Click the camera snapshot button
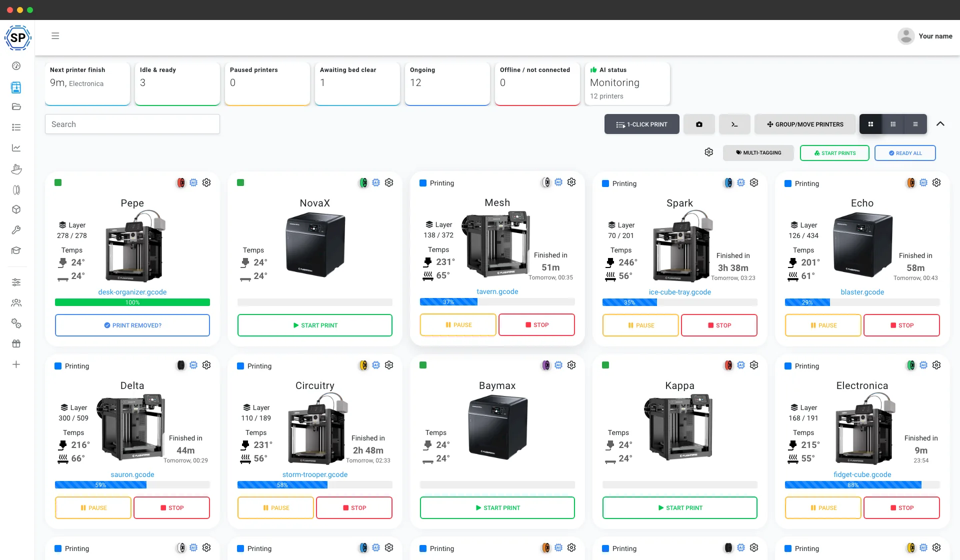 (699, 124)
